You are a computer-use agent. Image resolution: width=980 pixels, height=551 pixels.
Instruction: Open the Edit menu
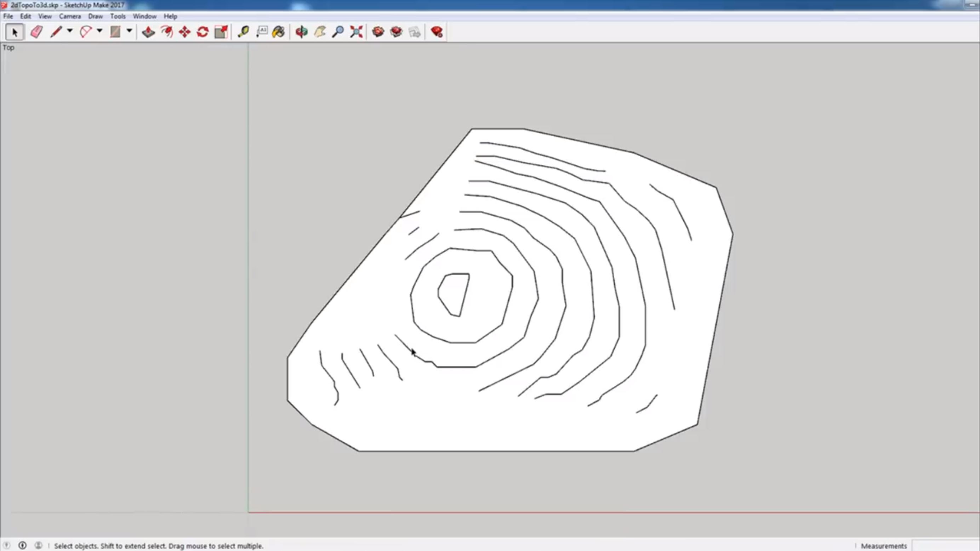coord(25,16)
